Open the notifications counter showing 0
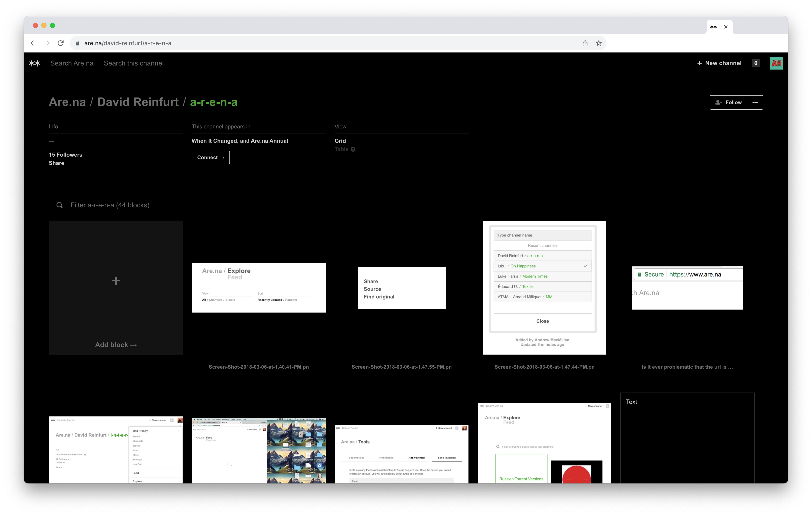 [x=756, y=63]
